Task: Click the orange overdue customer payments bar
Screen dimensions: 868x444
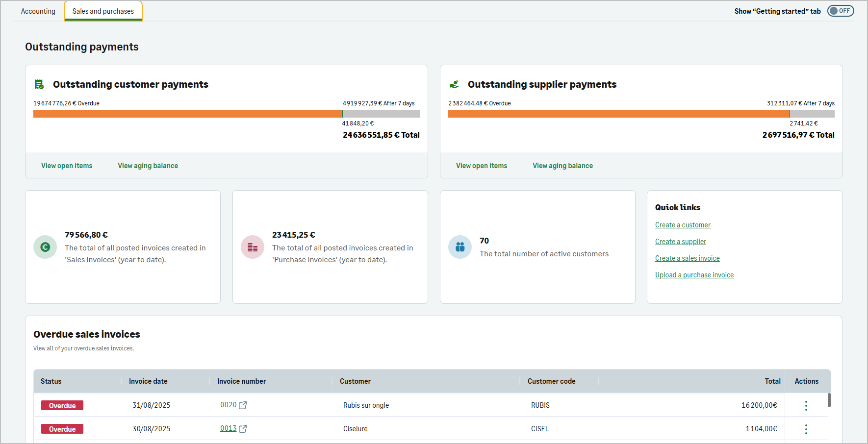Action: (x=187, y=114)
